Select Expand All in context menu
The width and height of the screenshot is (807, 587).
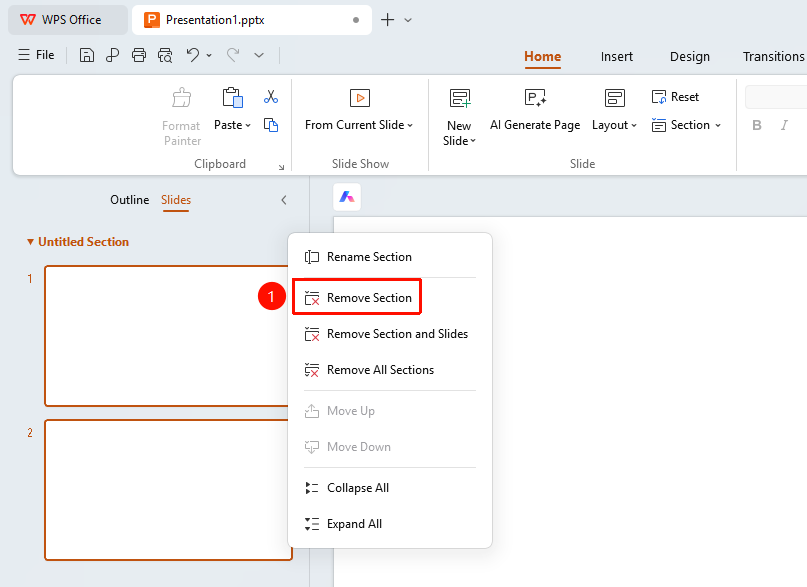click(390, 524)
